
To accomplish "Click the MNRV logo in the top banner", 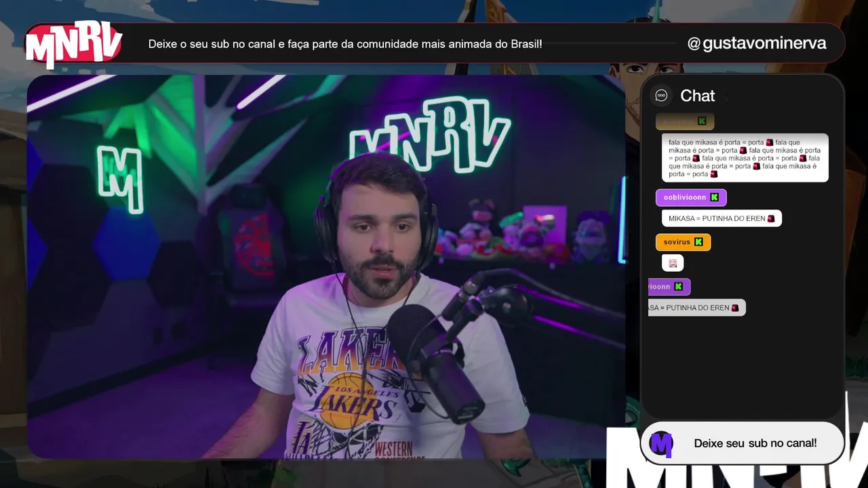I will pos(74,44).
